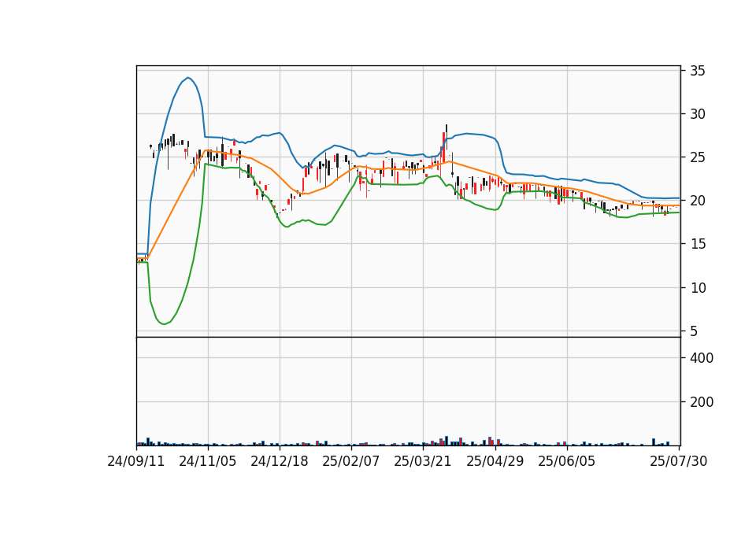Click the green lower band trough near 6
Screen dimensions: 756x543
point(164,323)
